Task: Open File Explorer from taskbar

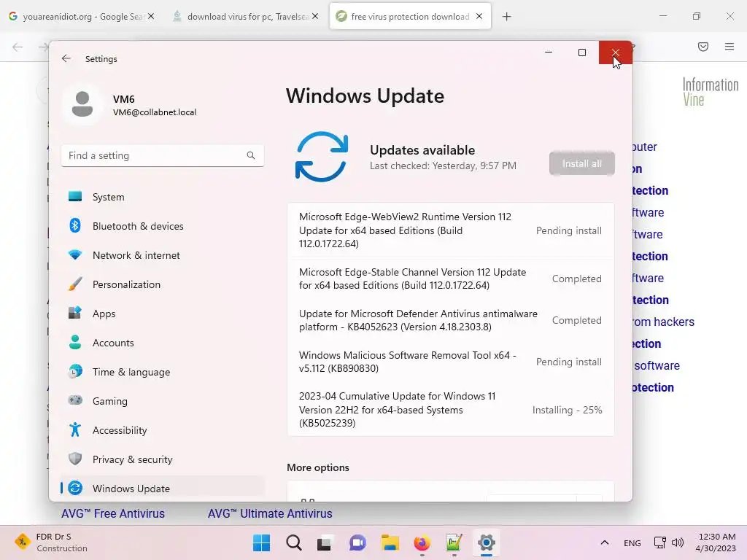Action: pyautogui.click(x=390, y=542)
